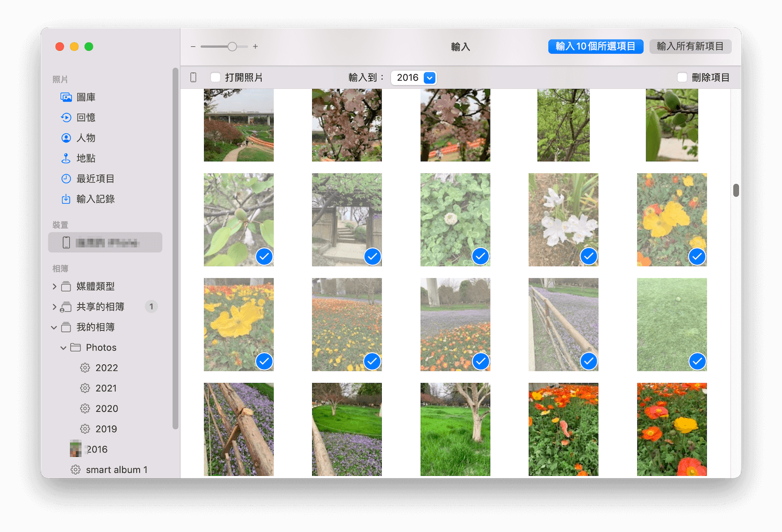Screen dimensions: 782x532
Task: Click the Photos folder icon
Action: [75, 347]
